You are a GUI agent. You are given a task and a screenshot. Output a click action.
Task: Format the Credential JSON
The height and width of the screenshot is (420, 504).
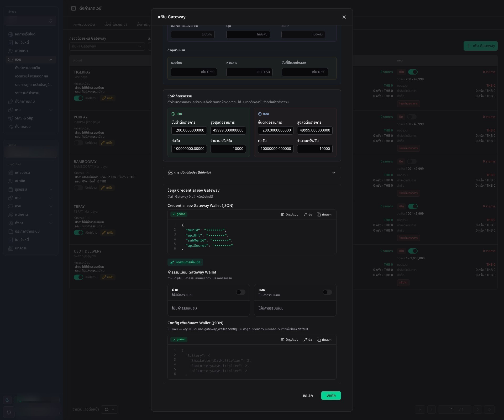289,214
